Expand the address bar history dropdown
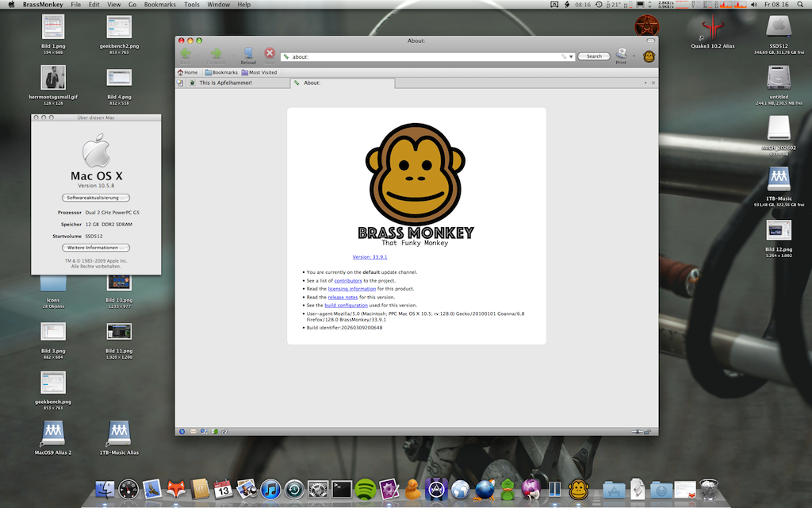 click(x=572, y=57)
